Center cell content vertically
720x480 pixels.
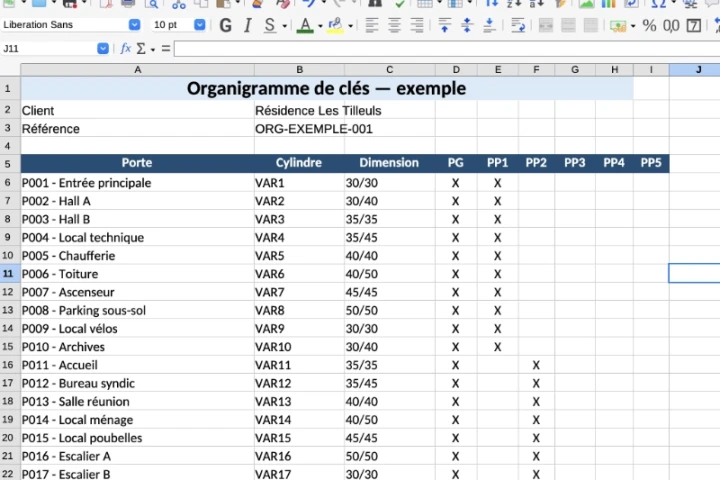click(x=467, y=25)
